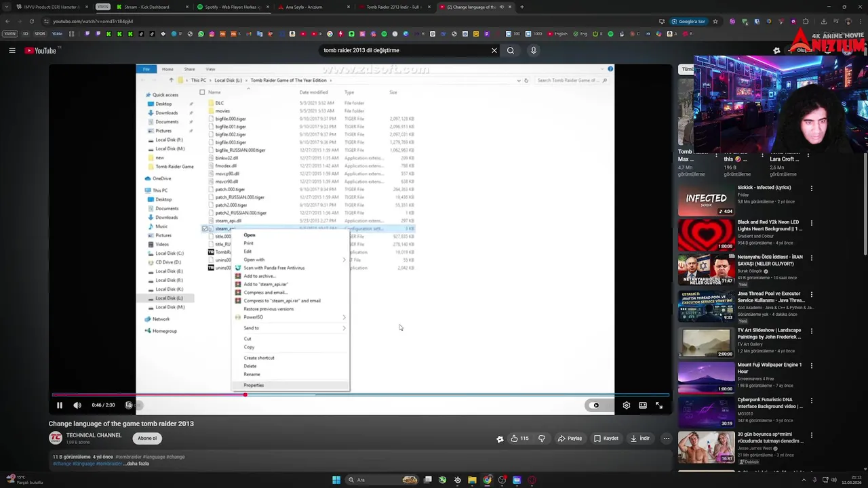Run search with magnifier button
Screen dimensions: 868x488
[511, 50]
